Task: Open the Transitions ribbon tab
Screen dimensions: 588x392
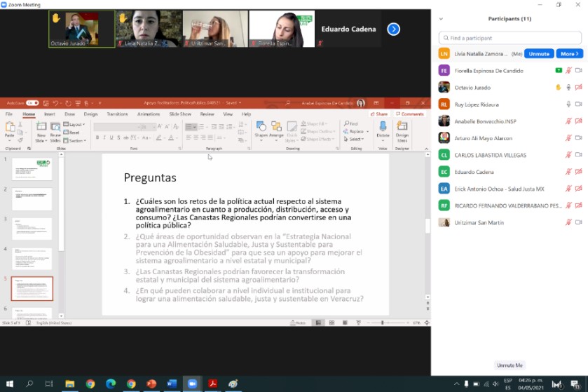Action: click(117, 114)
